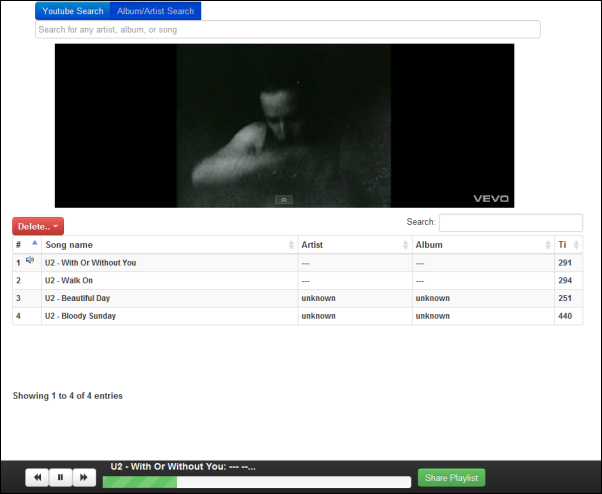
Task: Click the video player frame
Action: (x=284, y=126)
